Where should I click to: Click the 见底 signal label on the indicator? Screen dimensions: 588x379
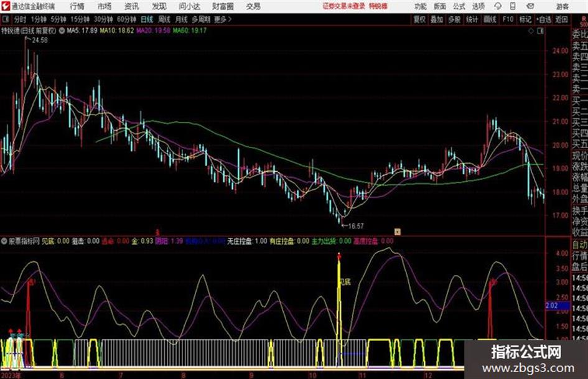[345, 281]
